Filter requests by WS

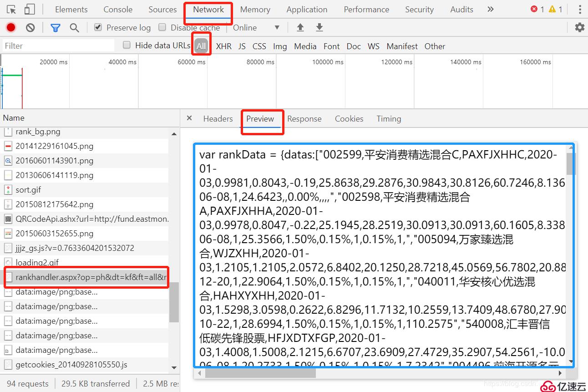click(x=374, y=46)
